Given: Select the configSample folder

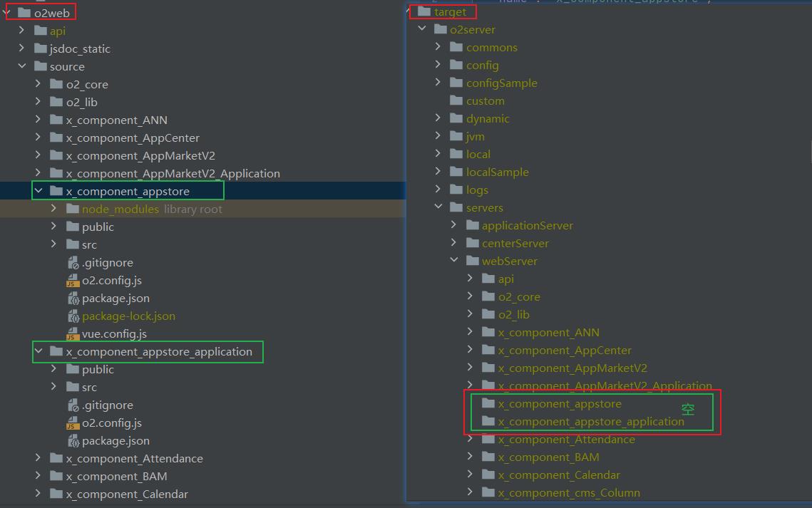Looking at the screenshot, I should [x=501, y=83].
